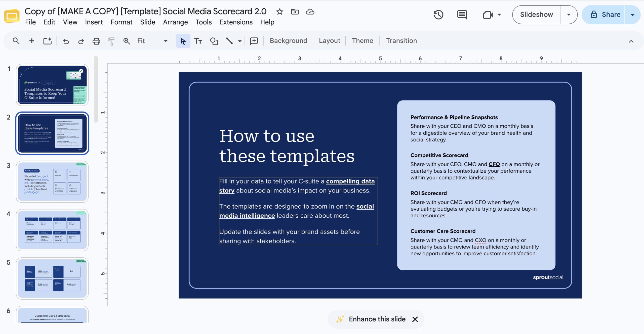The image size is (644, 334).
Task: Start the Slideshow
Action: 536,15
